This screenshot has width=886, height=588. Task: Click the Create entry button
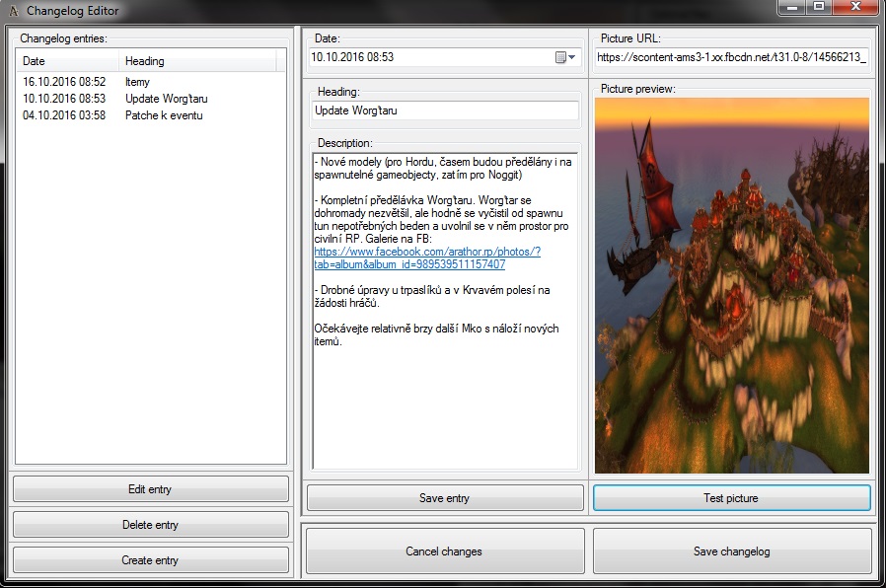pyautogui.click(x=150, y=560)
